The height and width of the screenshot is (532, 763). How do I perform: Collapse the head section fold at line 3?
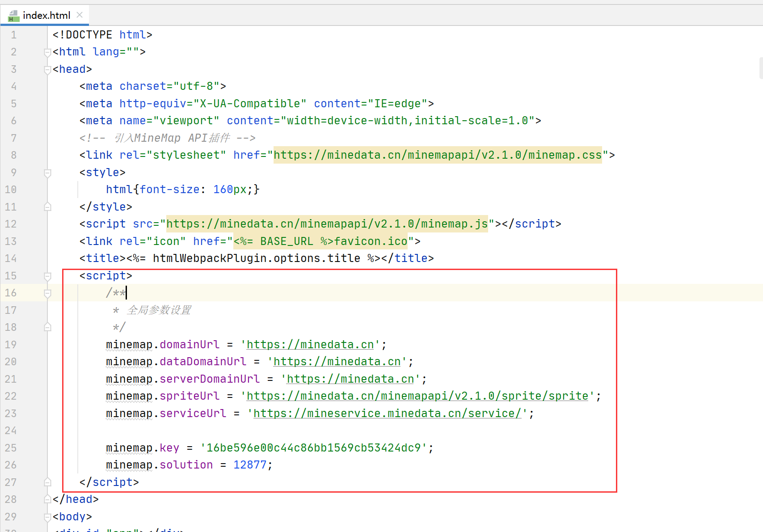pos(47,69)
